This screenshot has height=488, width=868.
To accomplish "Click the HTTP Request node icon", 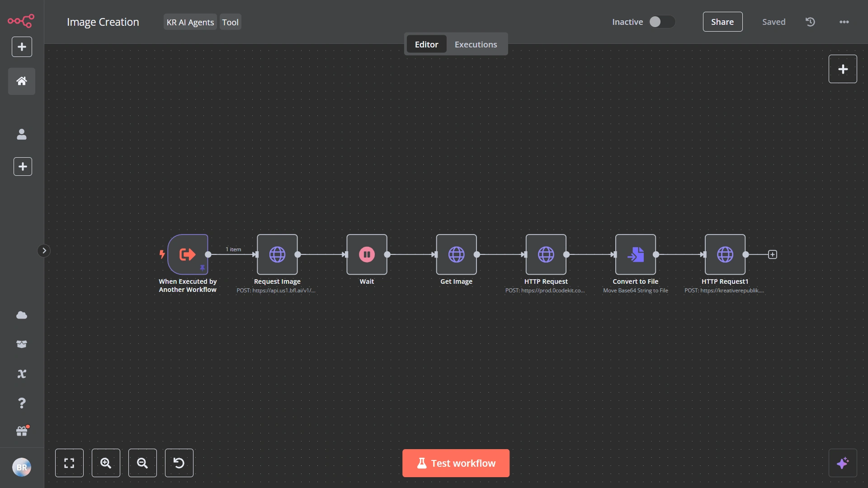I will tap(546, 254).
